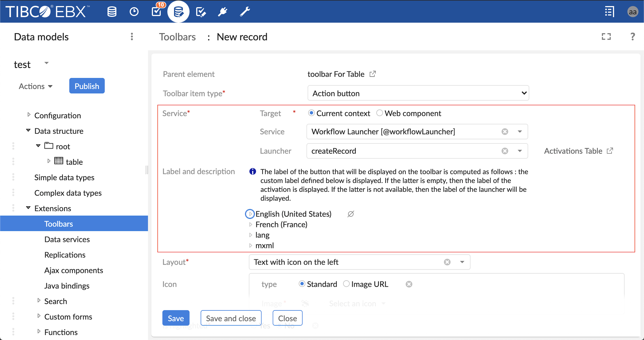Viewport: 644px width, 340px height.
Task: Open the Administration wrench icon
Action: tap(245, 12)
